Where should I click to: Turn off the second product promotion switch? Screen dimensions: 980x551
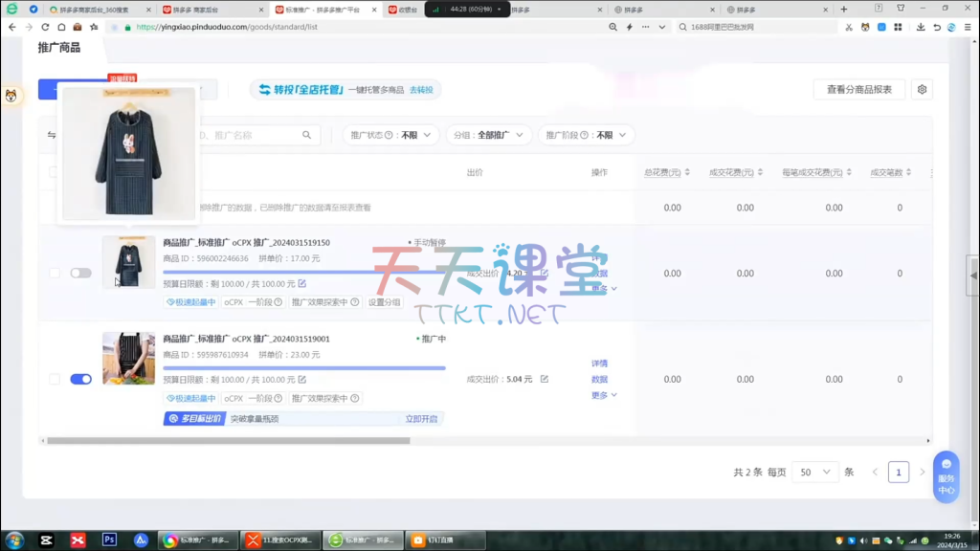[80, 380]
